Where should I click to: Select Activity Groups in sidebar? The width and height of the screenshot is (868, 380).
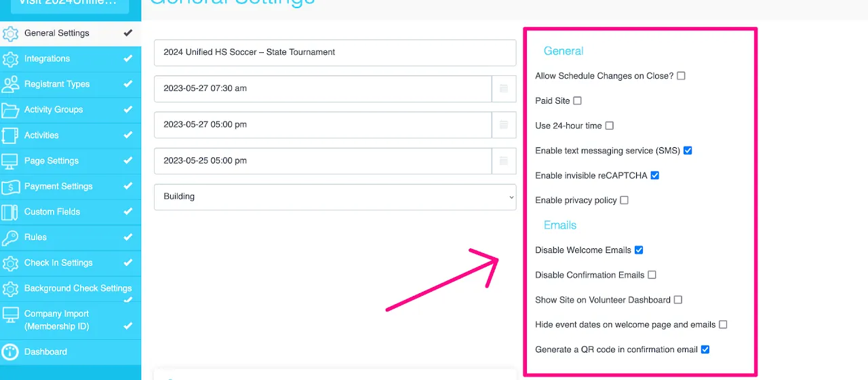tap(71, 110)
